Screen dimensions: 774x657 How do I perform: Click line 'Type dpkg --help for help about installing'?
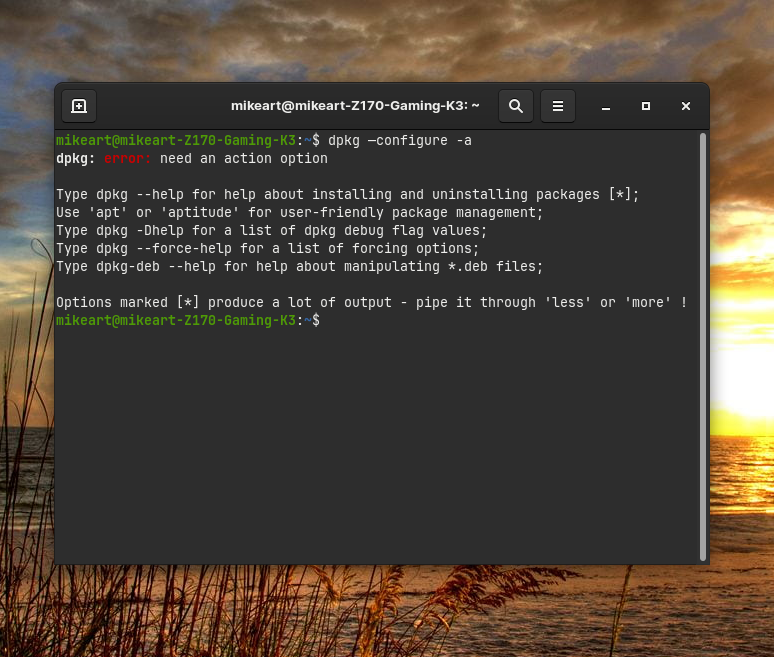click(348, 194)
